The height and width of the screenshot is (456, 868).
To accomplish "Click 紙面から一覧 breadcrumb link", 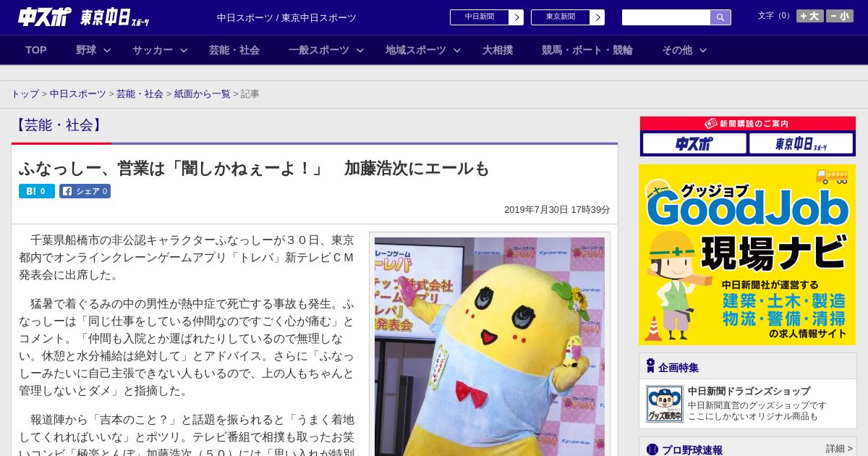I will [x=202, y=94].
